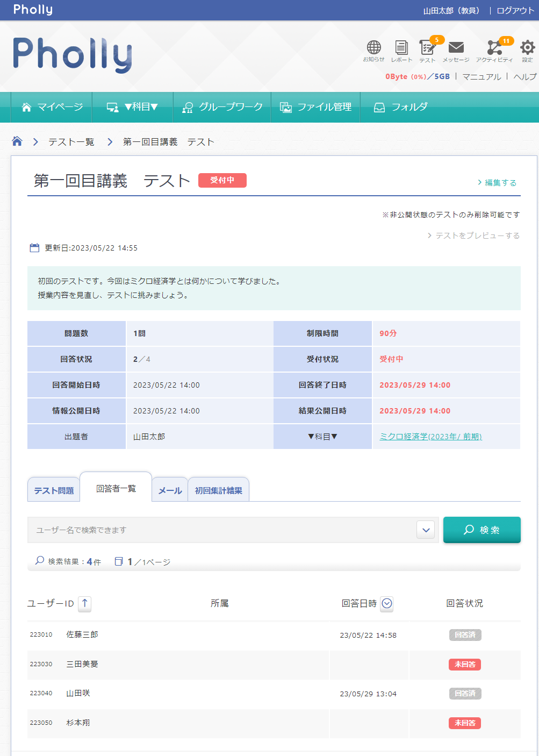Open the レポート document icon

click(401, 48)
